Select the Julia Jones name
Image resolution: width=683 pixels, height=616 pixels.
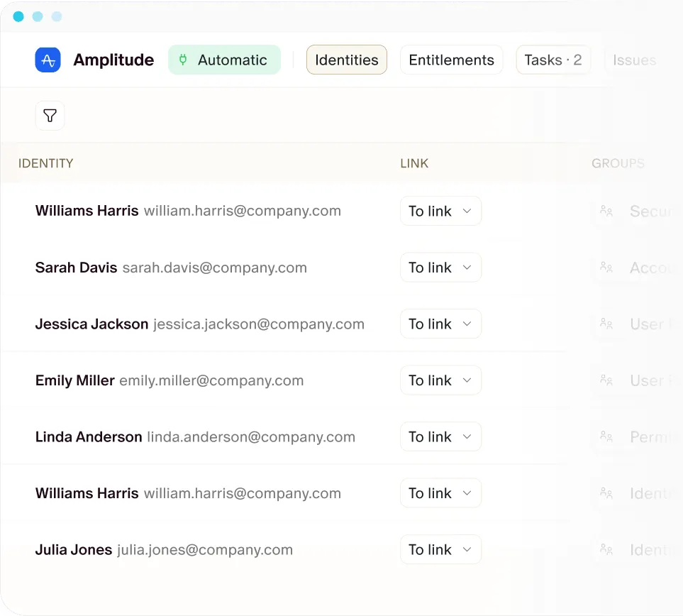click(x=74, y=549)
